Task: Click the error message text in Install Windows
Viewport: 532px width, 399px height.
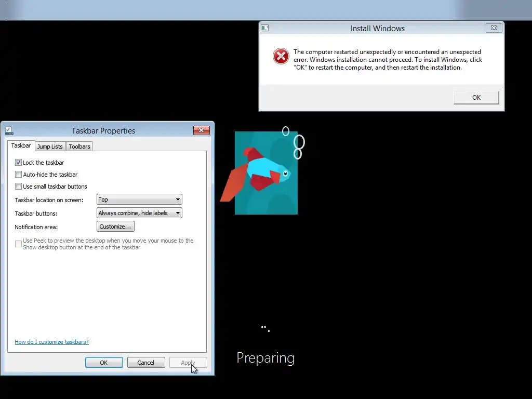Action: 388,60
